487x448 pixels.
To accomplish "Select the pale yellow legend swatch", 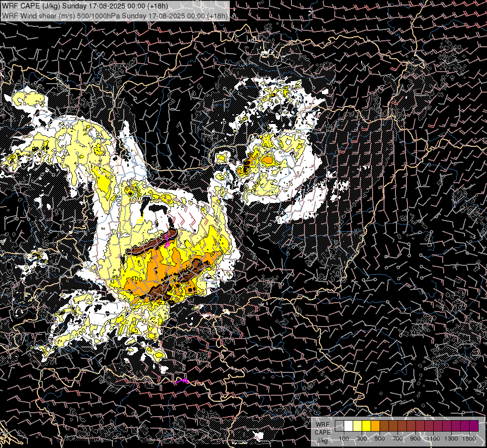I will click(358, 426).
